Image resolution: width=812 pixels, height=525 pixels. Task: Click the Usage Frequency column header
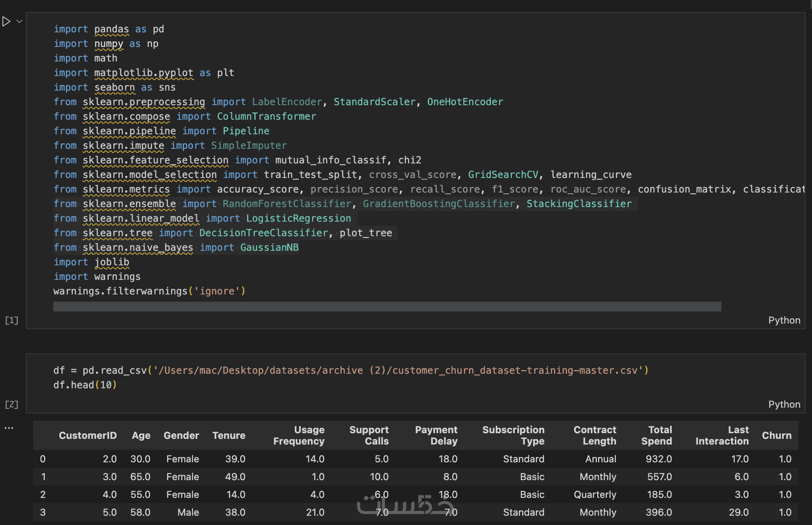click(299, 436)
